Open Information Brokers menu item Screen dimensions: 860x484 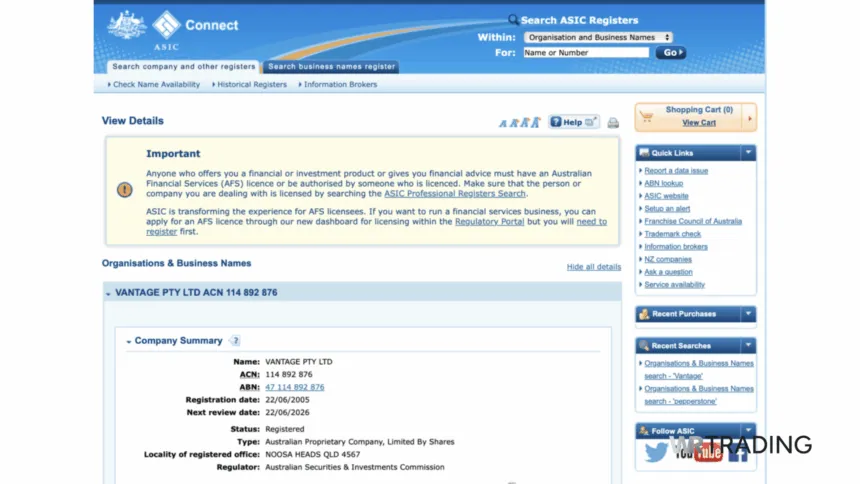pos(340,85)
